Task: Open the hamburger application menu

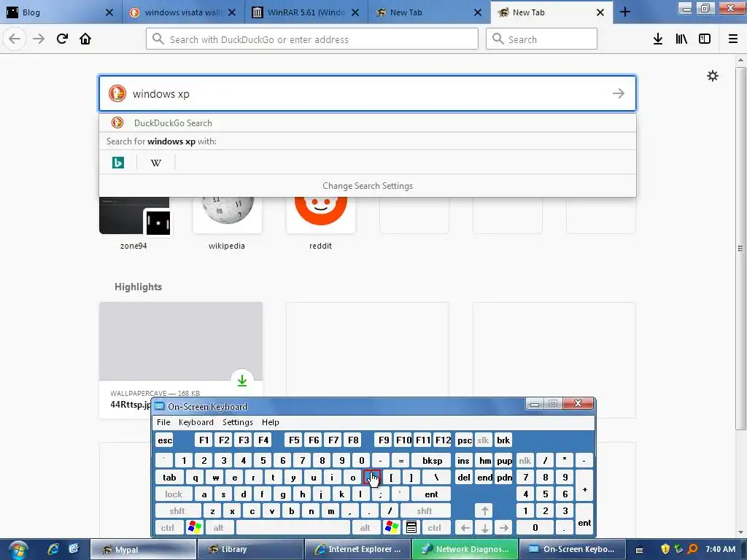Action: [x=733, y=39]
